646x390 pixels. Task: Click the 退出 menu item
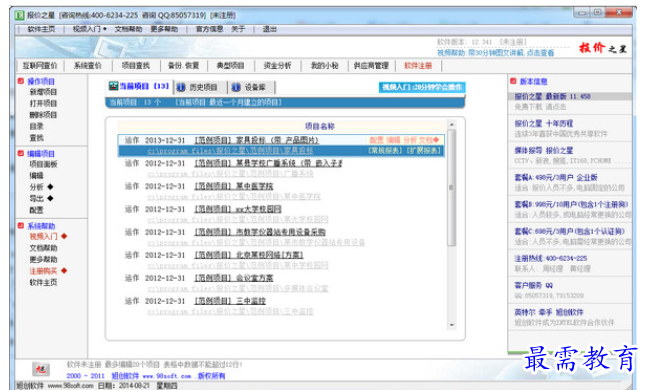coord(269,29)
